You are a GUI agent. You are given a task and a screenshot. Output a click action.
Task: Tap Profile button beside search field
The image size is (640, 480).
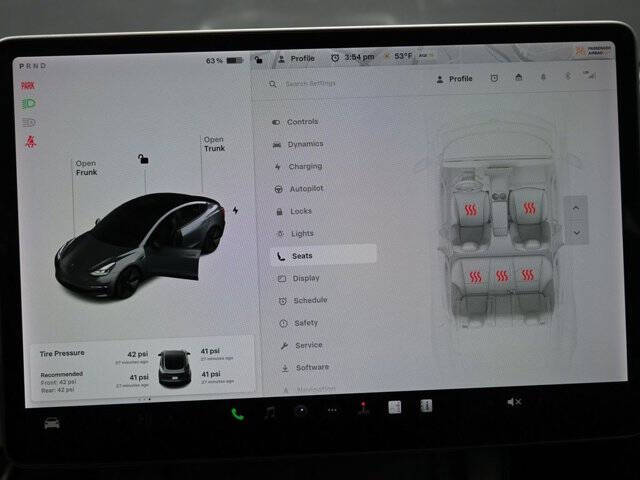tap(454, 79)
